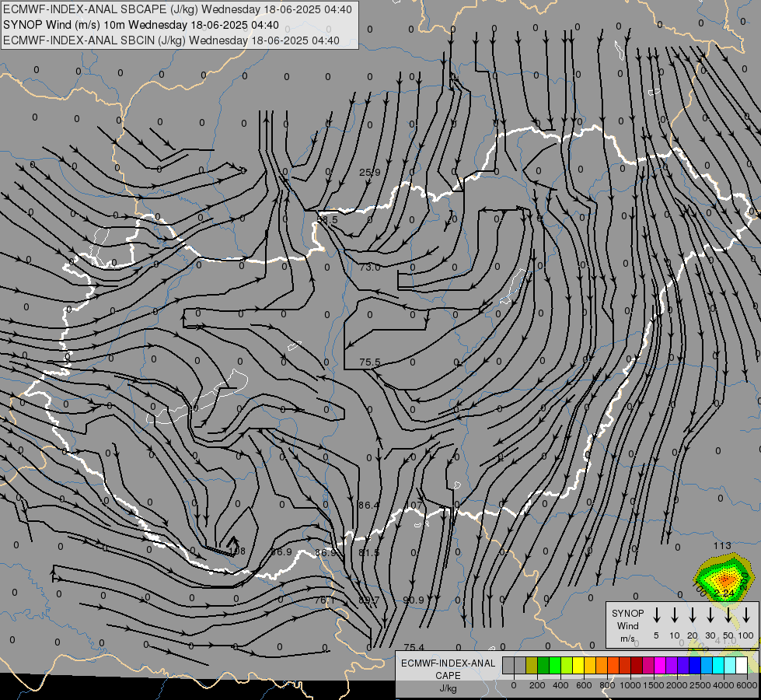Click the 75.4 value above the CAPE legend
The width and height of the screenshot is (761, 700).
(x=414, y=647)
